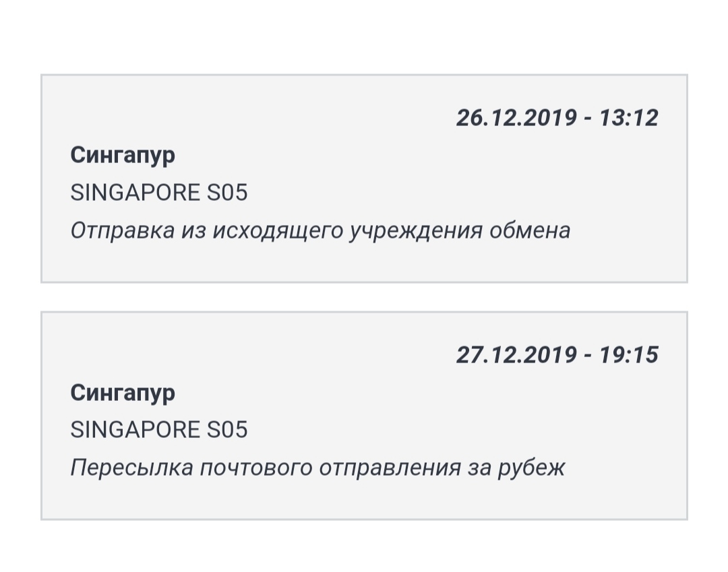Viewport: 728px width, 572px height.
Task: Click the word обмена in first status
Action: (530, 230)
